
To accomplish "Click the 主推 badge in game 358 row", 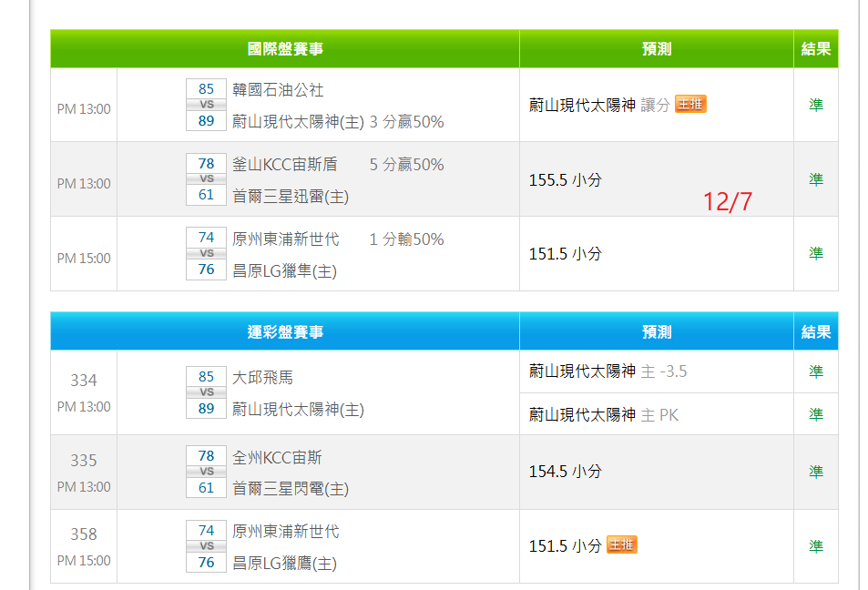I will [x=621, y=544].
